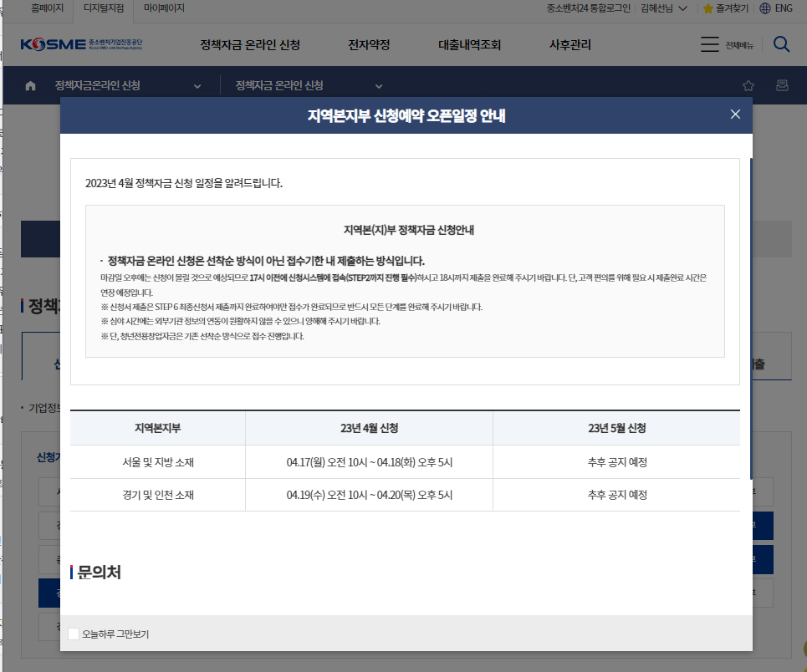Open the first breadcrumb dropdown 정책자금온라인 신청
807x672 pixels.
pos(197,85)
